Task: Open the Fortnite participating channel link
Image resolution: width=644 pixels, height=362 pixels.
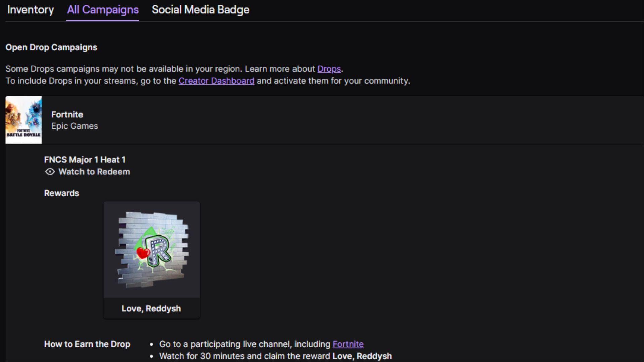Action: [x=348, y=344]
